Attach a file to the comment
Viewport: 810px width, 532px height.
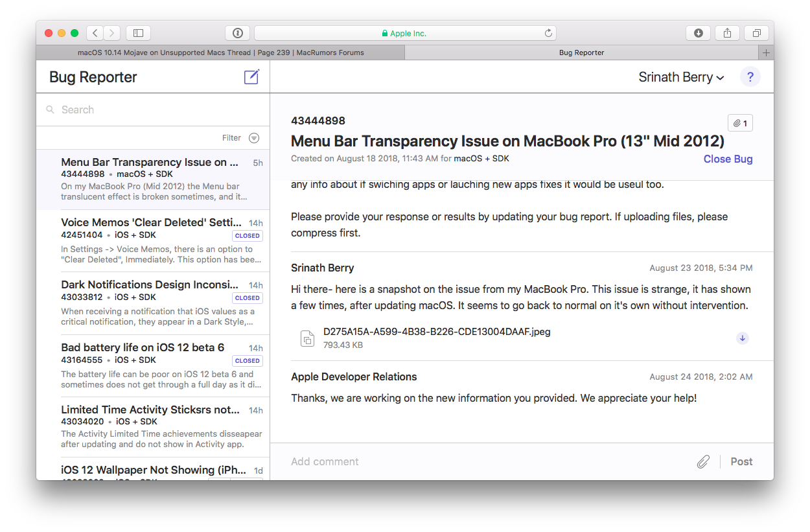pos(703,462)
